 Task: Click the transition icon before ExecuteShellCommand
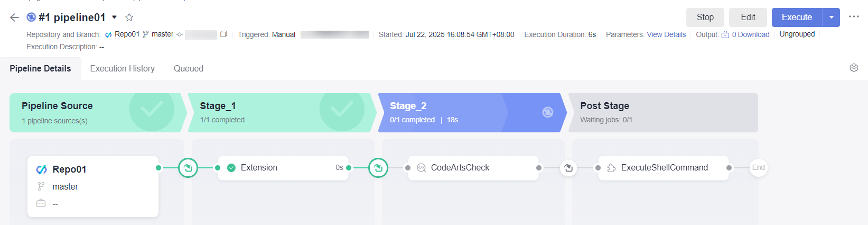(x=568, y=168)
